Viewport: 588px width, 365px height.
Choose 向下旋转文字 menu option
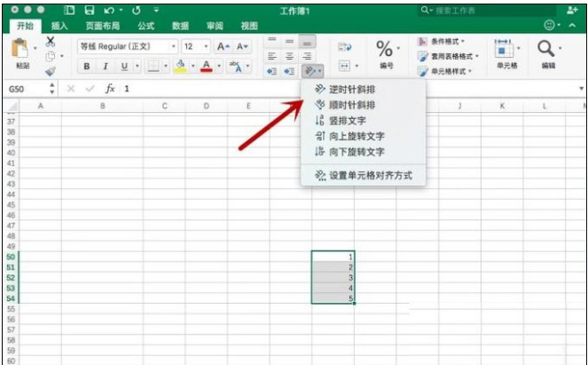[363, 152]
